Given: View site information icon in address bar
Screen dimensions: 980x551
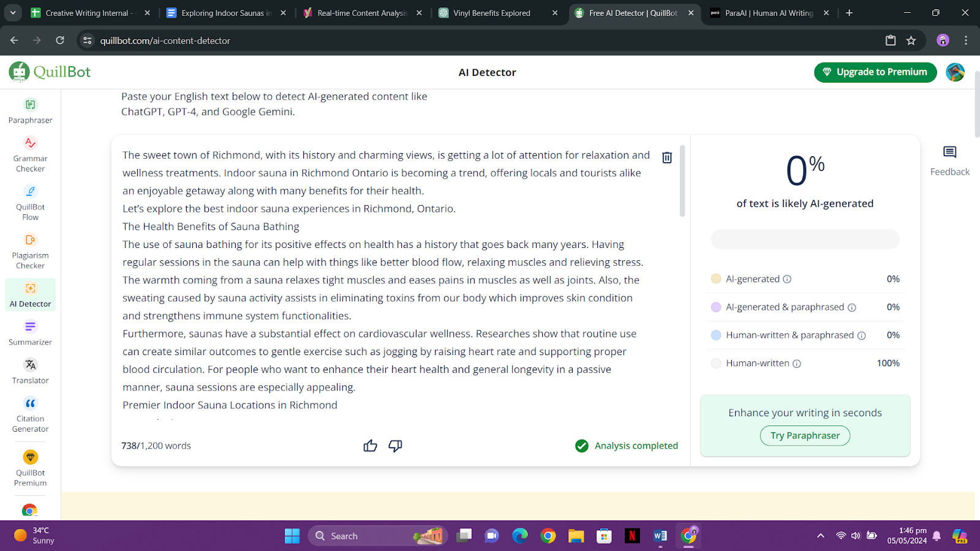Looking at the screenshot, I should click(x=88, y=40).
